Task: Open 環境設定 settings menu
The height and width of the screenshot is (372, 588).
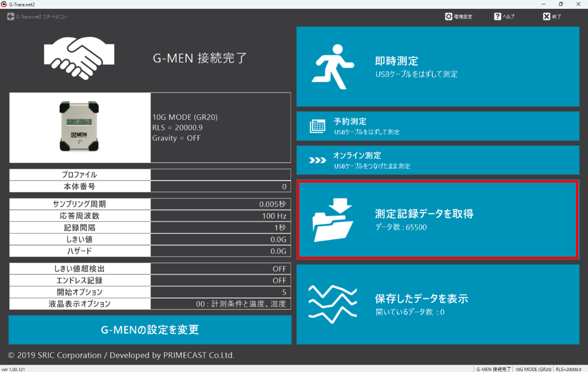Action: click(x=459, y=16)
